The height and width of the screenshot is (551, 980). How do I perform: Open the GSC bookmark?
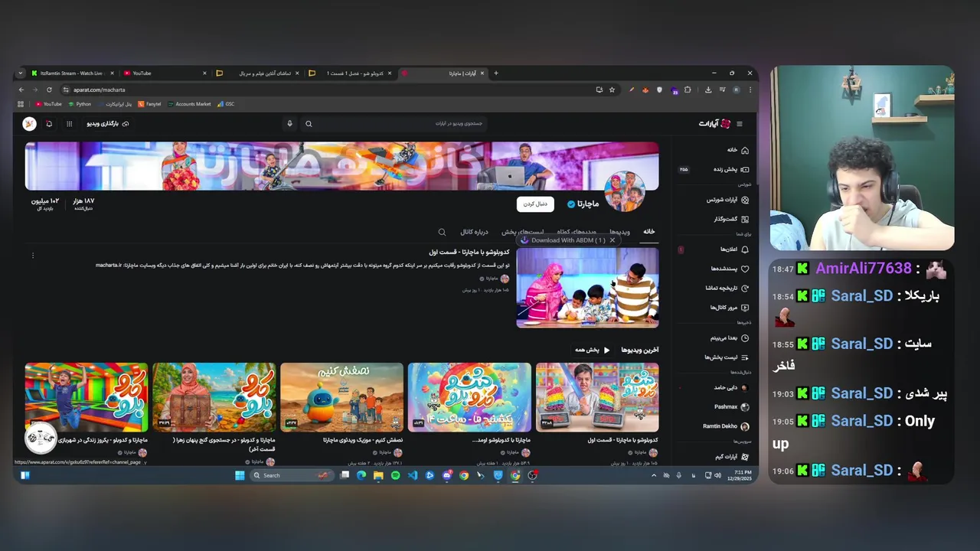[227, 104]
